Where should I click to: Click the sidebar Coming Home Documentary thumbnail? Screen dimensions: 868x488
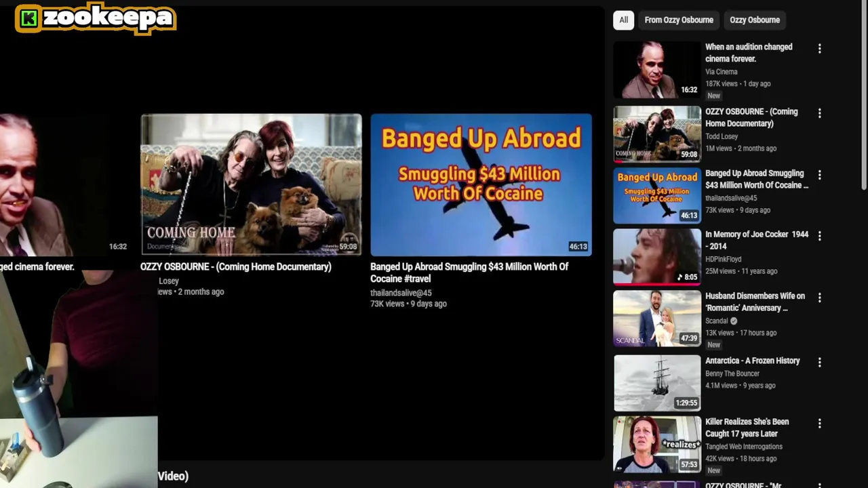(x=657, y=134)
